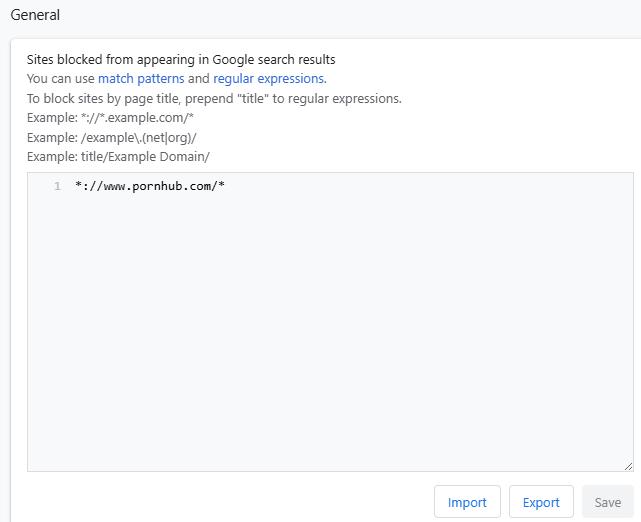The height and width of the screenshot is (522, 641).
Task: Click line number 1 in editor gutter
Action: [57, 186]
